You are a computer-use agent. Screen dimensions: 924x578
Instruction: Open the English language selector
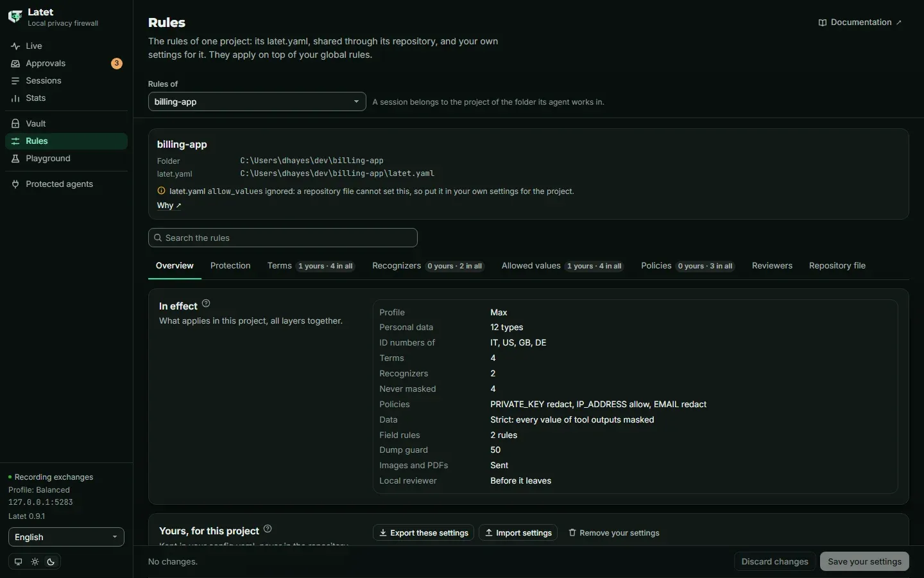pyautogui.click(x=66, y=538)
